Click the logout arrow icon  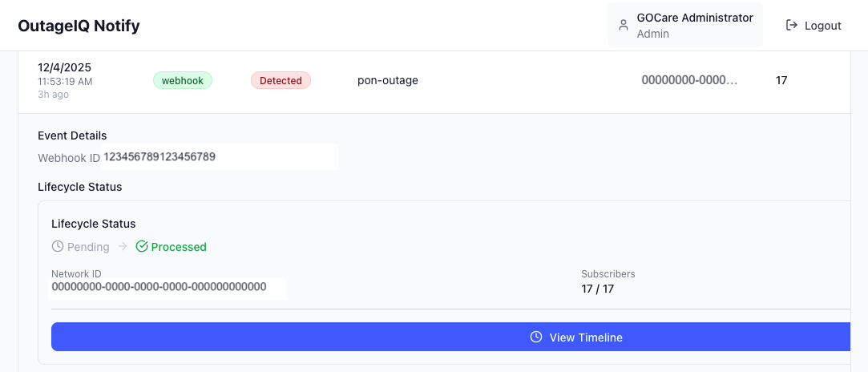pyautogui.click(x=792, y=26)
